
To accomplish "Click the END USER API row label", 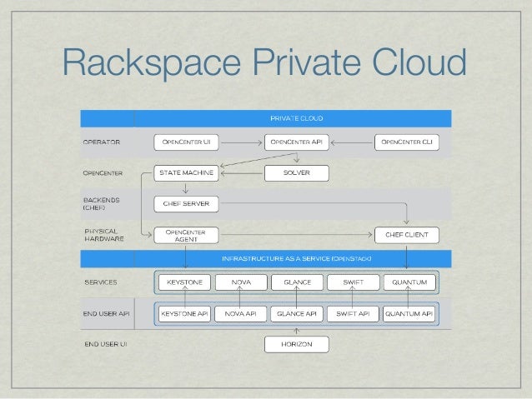I will pos(106,313).
